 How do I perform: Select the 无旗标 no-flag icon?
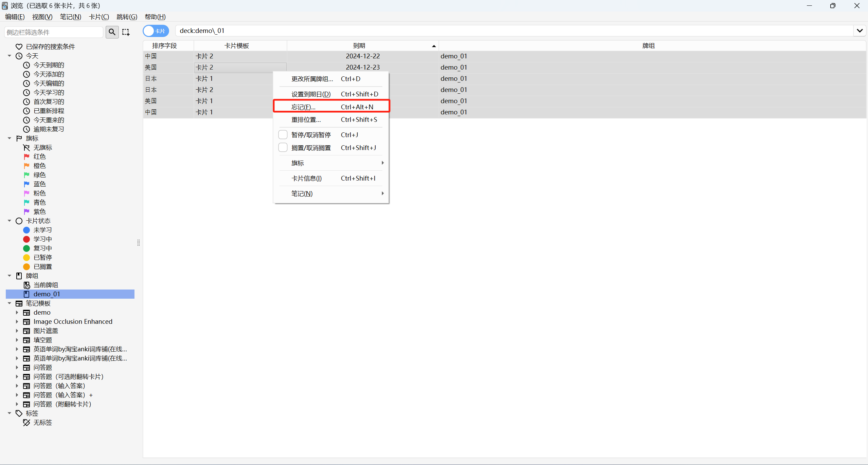tap(26, 148)
